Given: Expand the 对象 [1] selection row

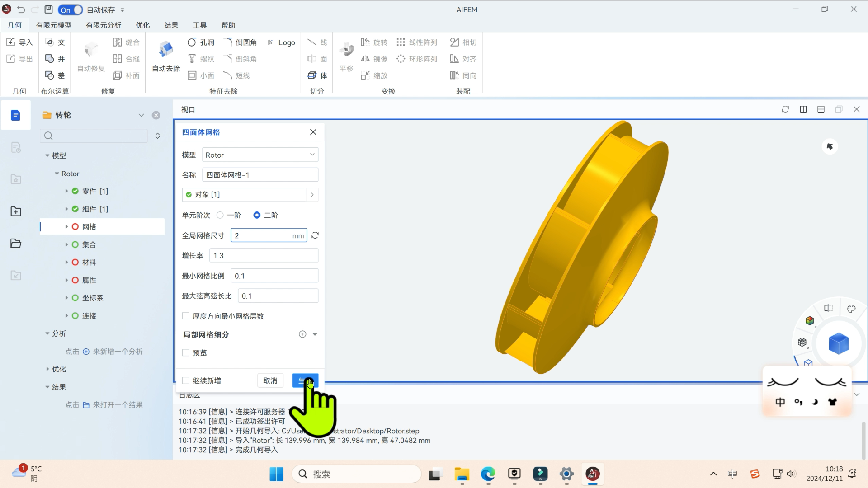Looking at the screenshot, I should 312,195.
